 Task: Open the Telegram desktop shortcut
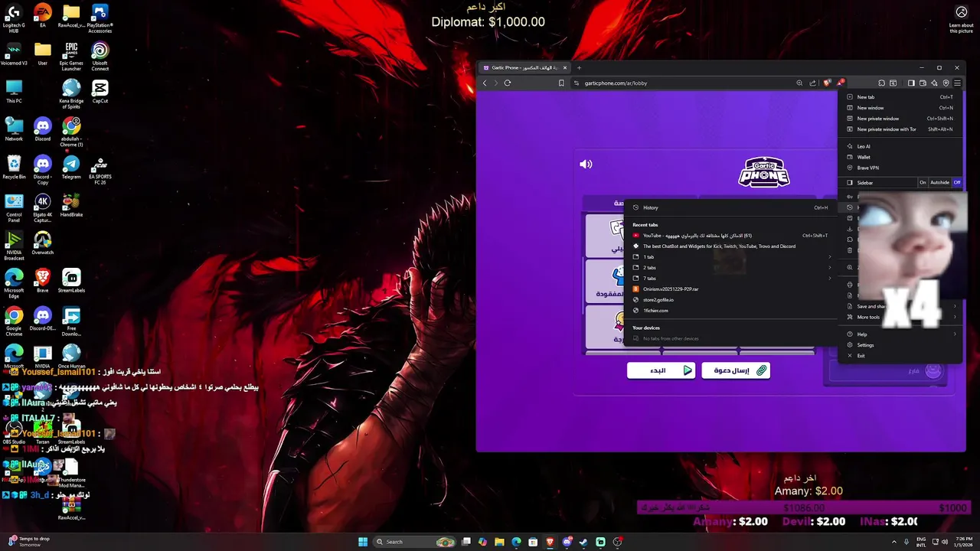point(71,168)
